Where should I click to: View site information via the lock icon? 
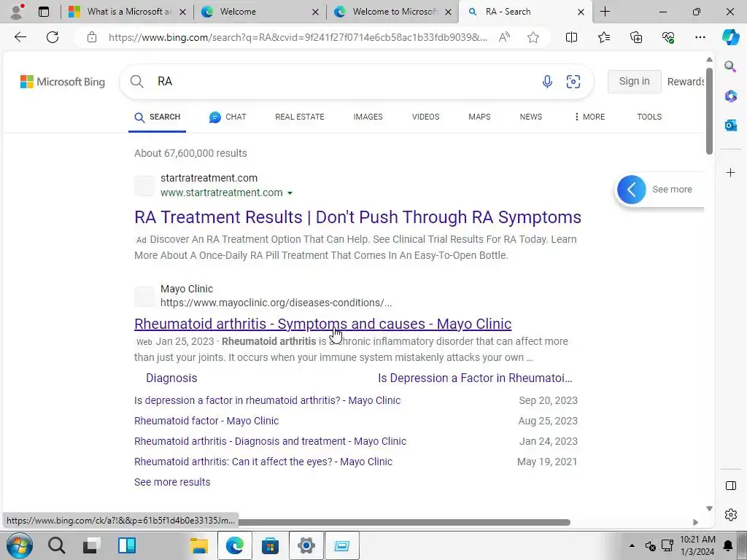(x=92, y=37)
